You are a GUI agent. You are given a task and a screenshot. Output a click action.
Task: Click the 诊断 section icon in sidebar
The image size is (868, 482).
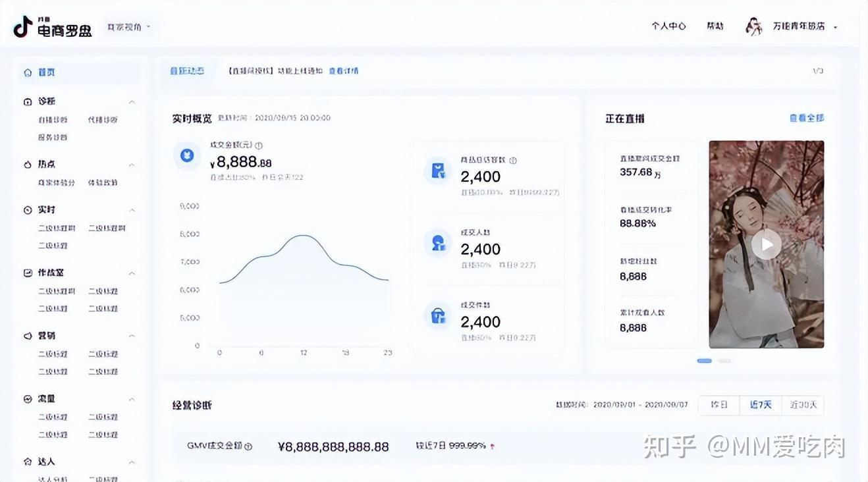(28, 101)
